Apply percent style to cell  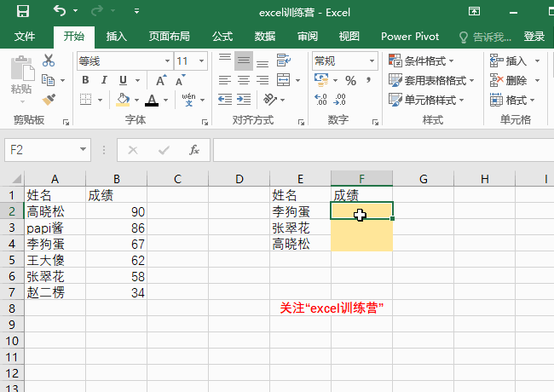click(x=350, y=80)
